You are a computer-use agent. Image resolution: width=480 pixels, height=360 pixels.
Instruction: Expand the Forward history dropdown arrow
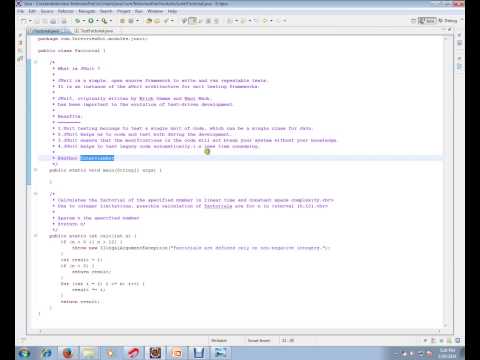[x=285, y=21]
